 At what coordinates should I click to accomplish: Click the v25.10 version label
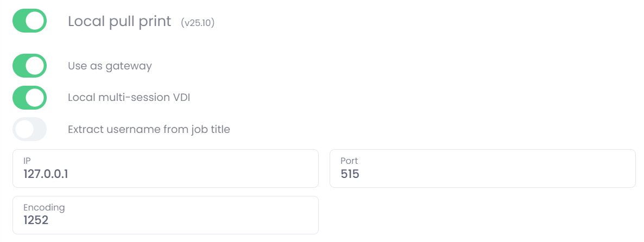click(198, 23)
